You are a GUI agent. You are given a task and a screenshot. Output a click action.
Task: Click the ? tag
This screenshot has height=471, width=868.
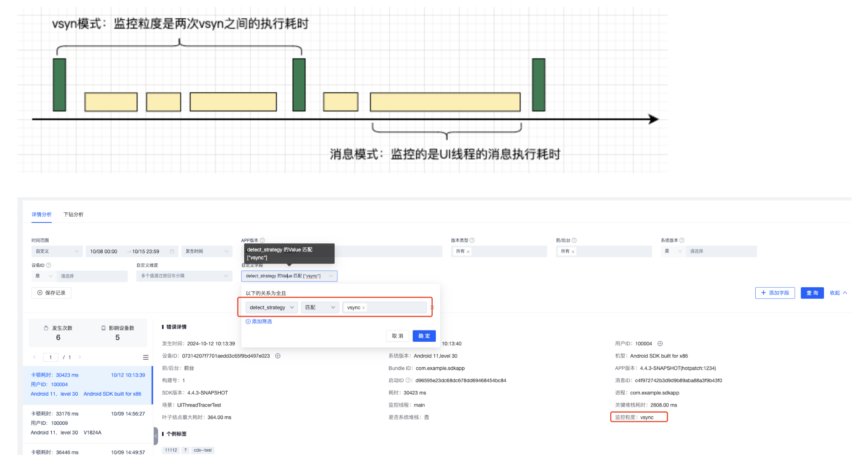coord(185,450)
